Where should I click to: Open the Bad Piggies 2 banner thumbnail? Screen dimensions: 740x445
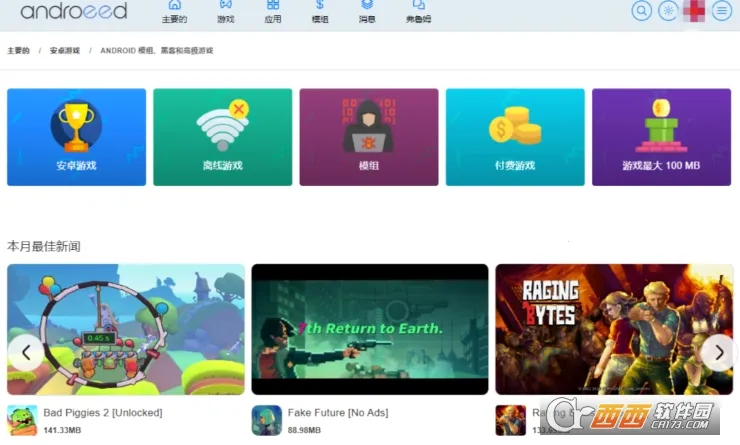coord(126,329)
